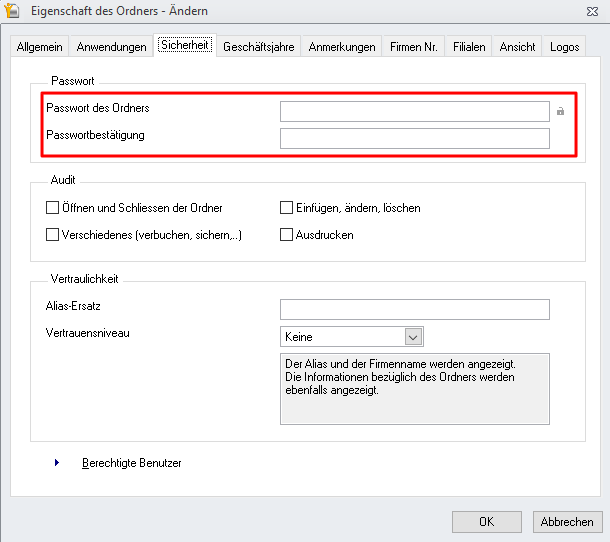610x542 pixels.
Task: Click into the Passwortbestätigung field
Action: pyautogui.click(x=415, y=139)
